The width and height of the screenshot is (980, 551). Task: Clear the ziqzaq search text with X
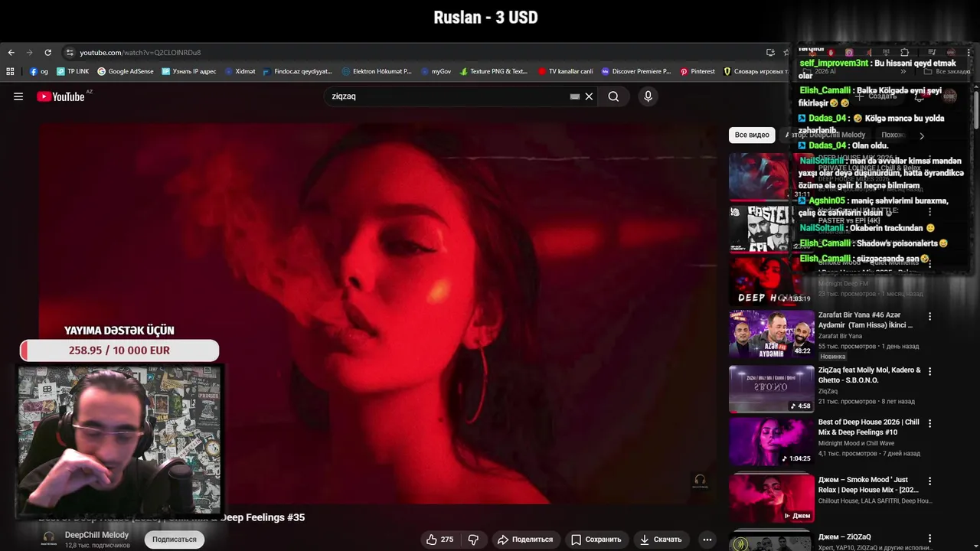point(589,96)
